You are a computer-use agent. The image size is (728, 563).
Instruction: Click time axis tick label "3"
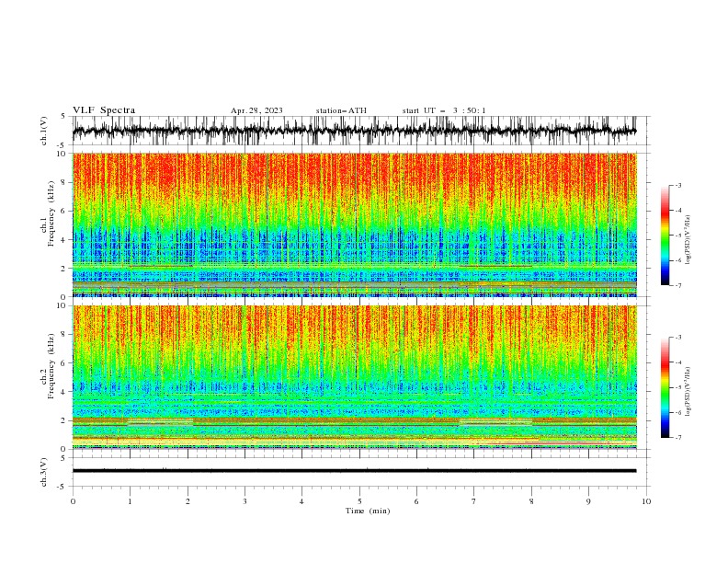tap(245, 501)
